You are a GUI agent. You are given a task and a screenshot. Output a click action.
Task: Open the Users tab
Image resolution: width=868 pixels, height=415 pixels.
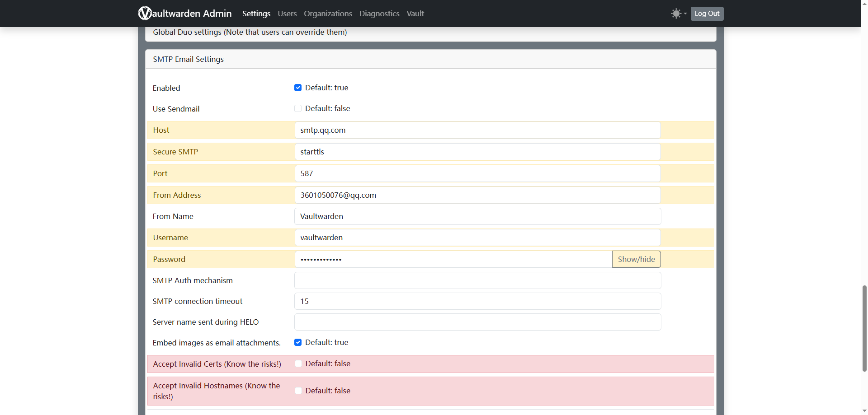pyautogui.click(x=287, y=14)
